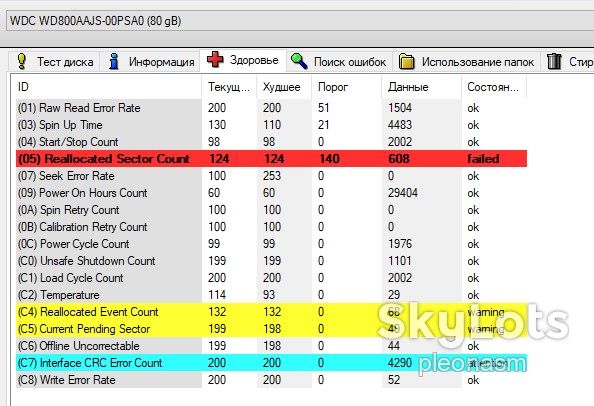Screen dimensions: 594x406
Task: Select the (C0) Unsafe Shutdown Count row
Action: (x=271, y=261)
